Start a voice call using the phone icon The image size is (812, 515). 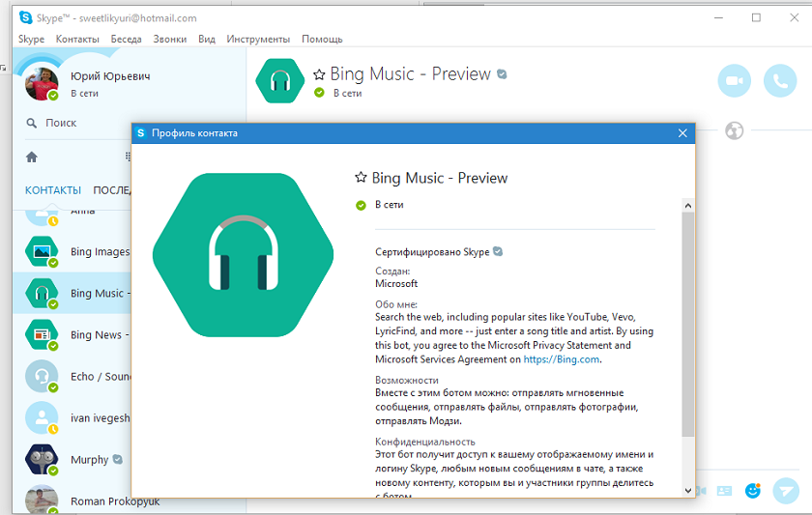(780, 81)
